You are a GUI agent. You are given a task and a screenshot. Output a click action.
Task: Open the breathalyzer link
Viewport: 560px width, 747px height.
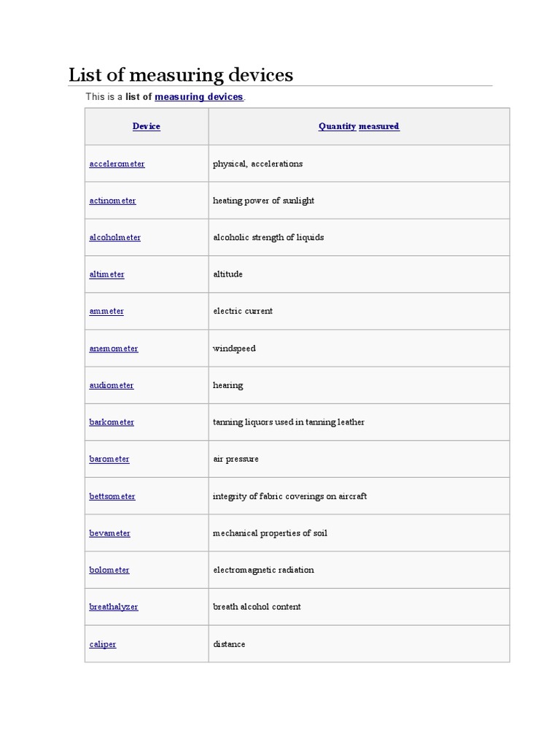click(x=113, y=607)
